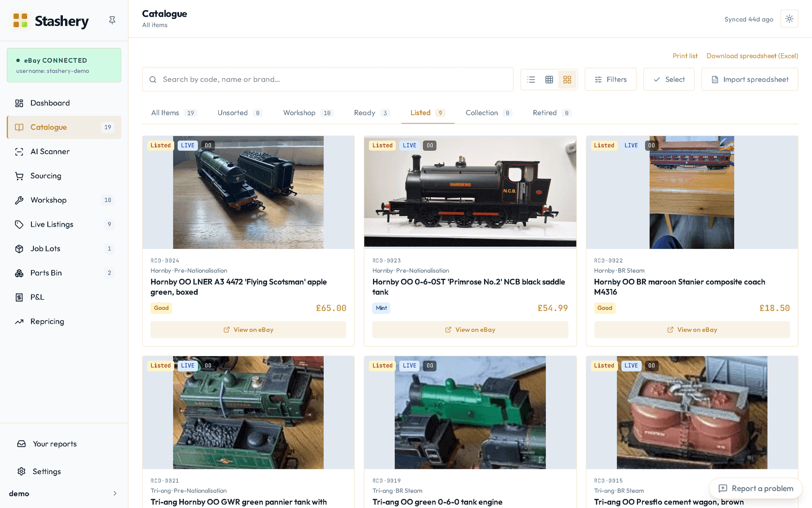
Task: Open the P&L page
Action: click(x=64, y=297)
